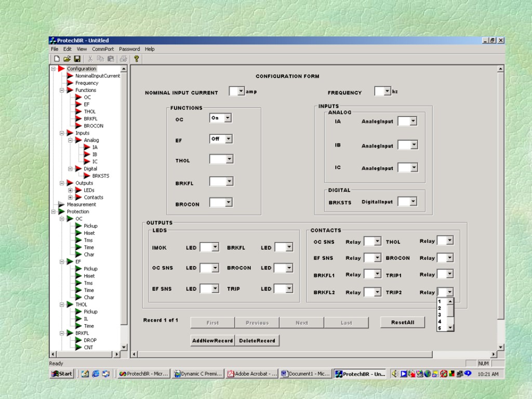Collapse the Functions node in the tree
The image size is (532, 399).
[62, 90]
